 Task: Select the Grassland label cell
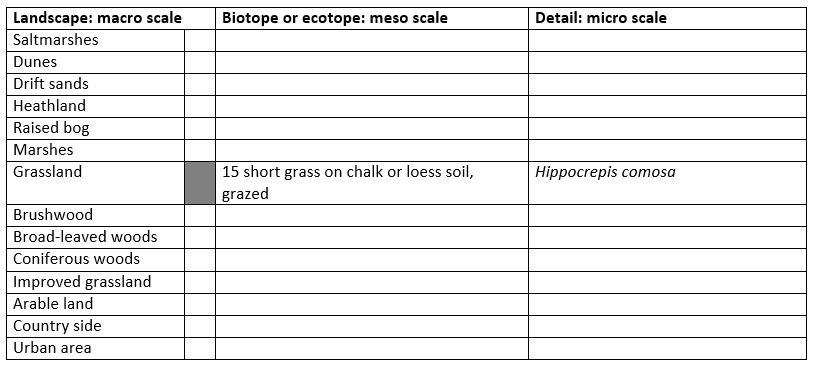pos(96,182)
